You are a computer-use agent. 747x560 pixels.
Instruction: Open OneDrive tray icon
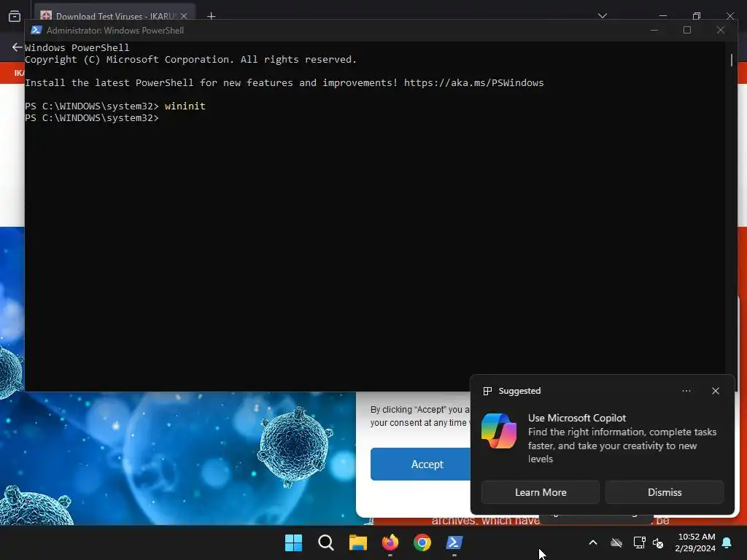[x=616, y=542]
